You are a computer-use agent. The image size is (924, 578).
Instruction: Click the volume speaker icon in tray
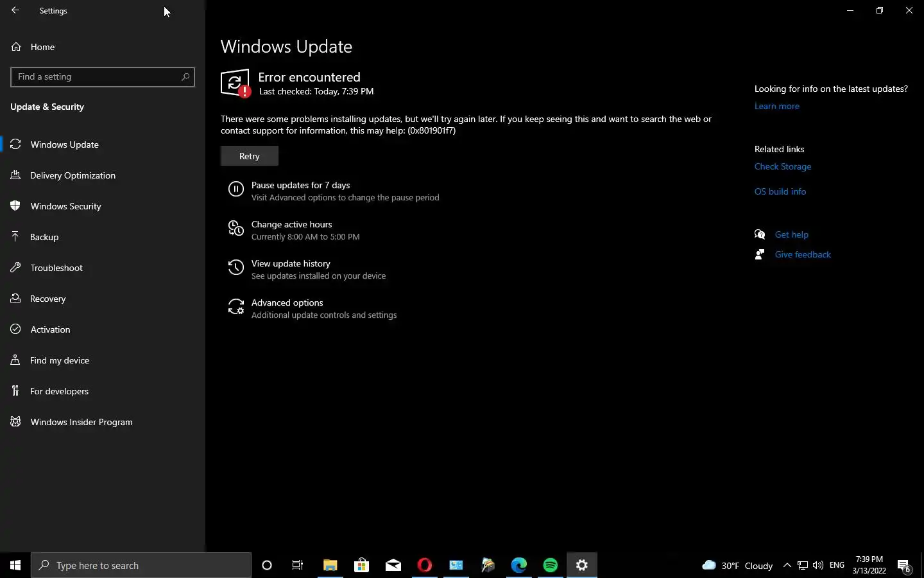point(818,565)
